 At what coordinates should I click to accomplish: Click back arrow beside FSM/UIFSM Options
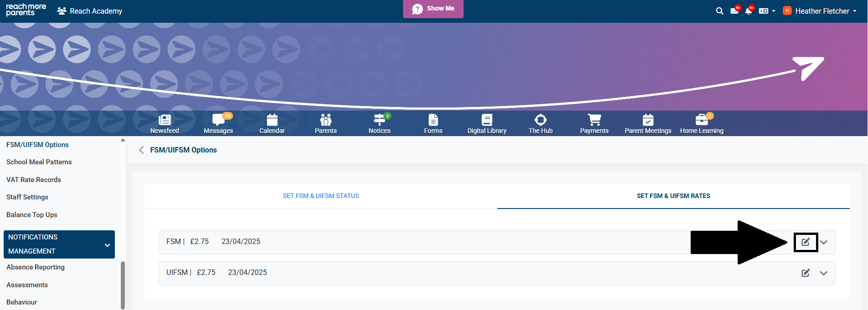click(141, 150)
